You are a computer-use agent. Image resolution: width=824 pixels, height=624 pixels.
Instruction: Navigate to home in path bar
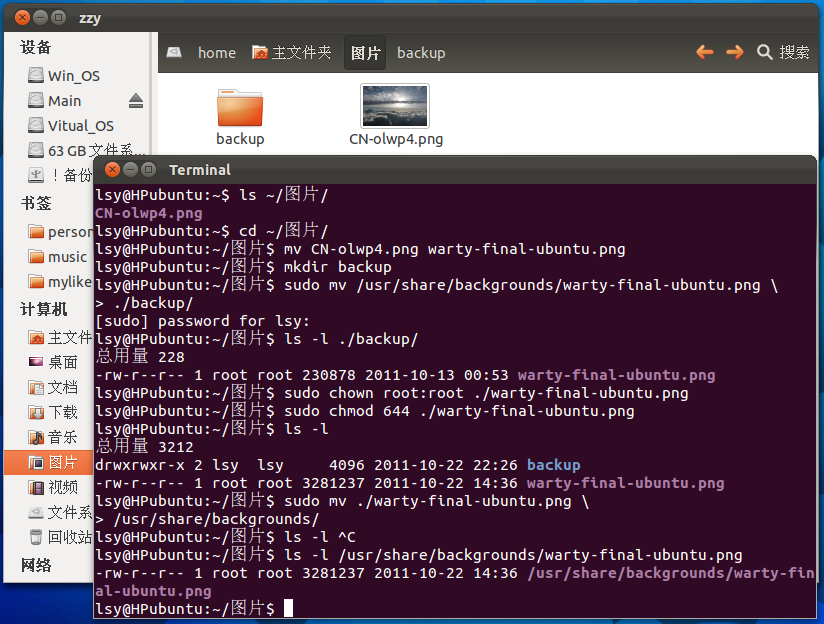(x=217, y=53)
